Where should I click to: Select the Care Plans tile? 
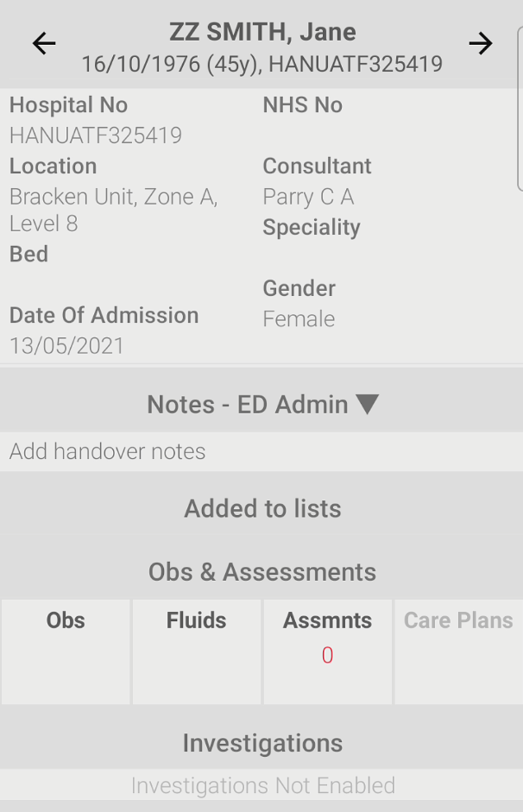tap(459, 651)
